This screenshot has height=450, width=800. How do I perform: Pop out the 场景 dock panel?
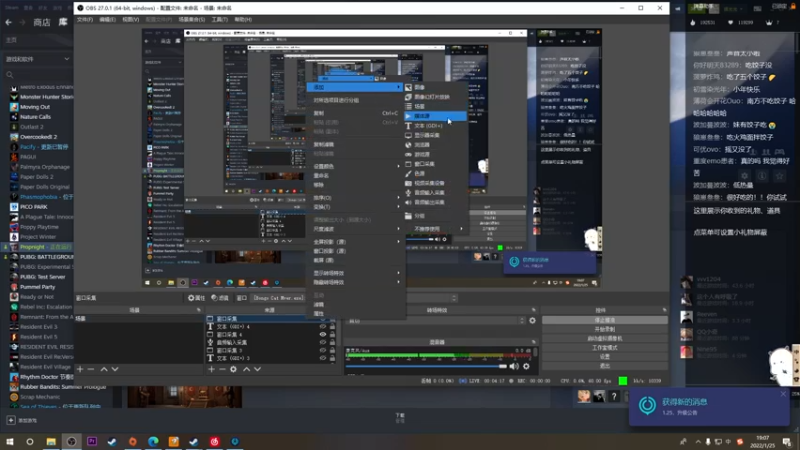coord(199,310)
